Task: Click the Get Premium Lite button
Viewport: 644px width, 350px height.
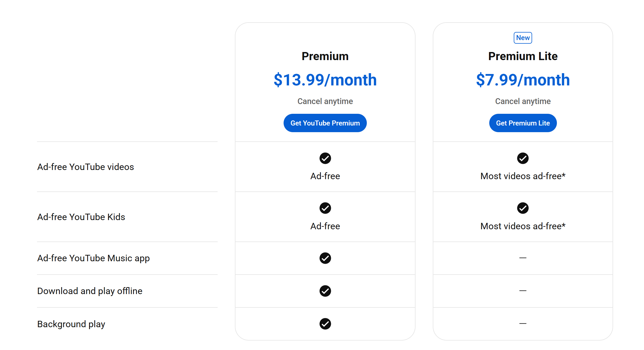Action: tap(523, 123)
